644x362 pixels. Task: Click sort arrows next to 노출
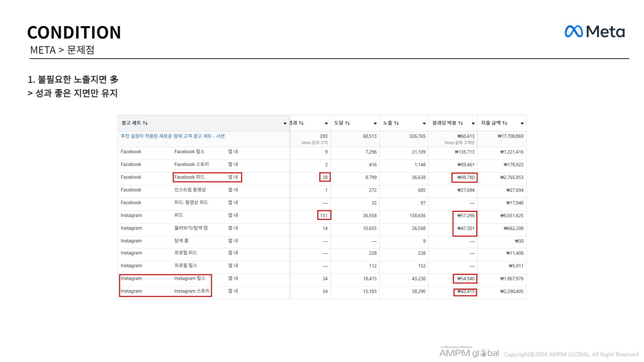click(x=396, y=123)
